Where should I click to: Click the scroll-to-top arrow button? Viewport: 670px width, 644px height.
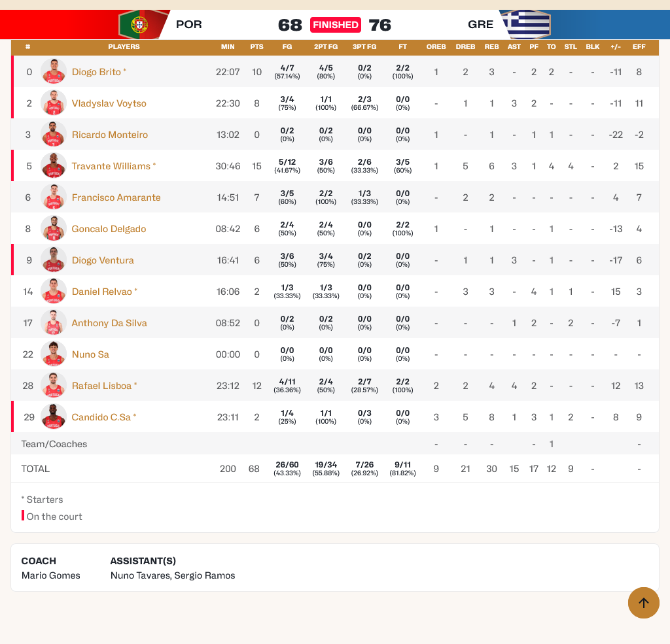tap(644, 603)
